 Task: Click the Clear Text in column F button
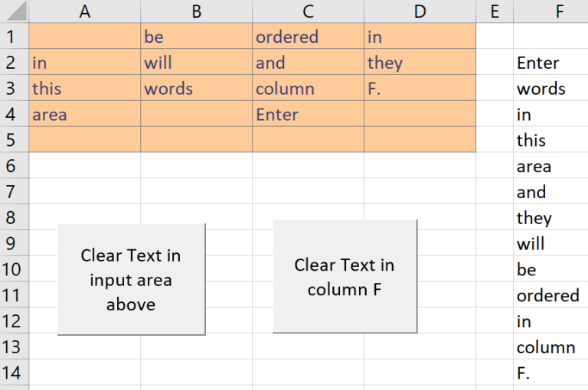coord(345,277)
